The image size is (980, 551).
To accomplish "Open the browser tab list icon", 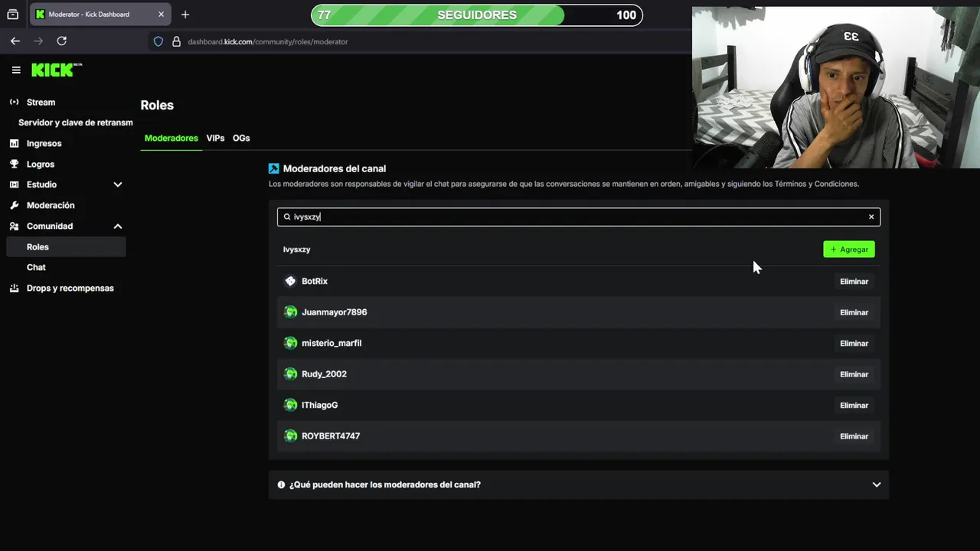I will [12, 15].
